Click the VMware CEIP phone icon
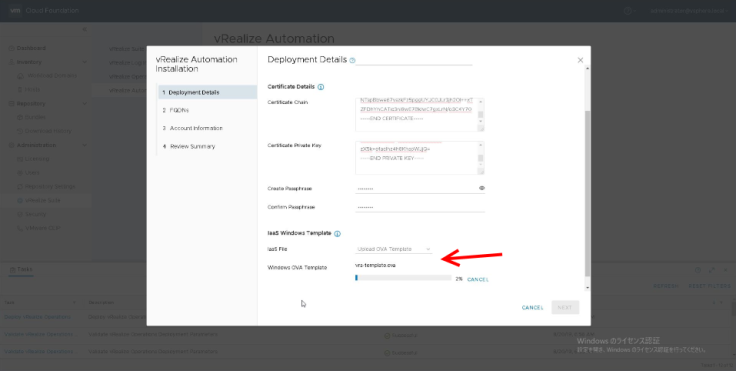 point(20,228)
